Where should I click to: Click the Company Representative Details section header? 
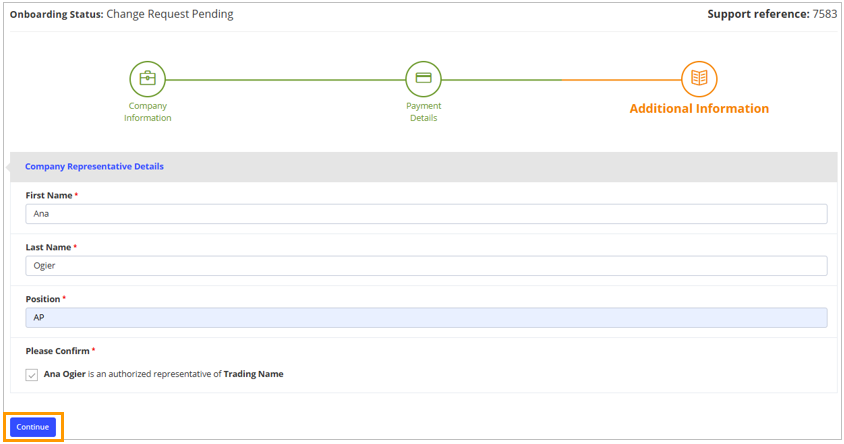(94, 167)
